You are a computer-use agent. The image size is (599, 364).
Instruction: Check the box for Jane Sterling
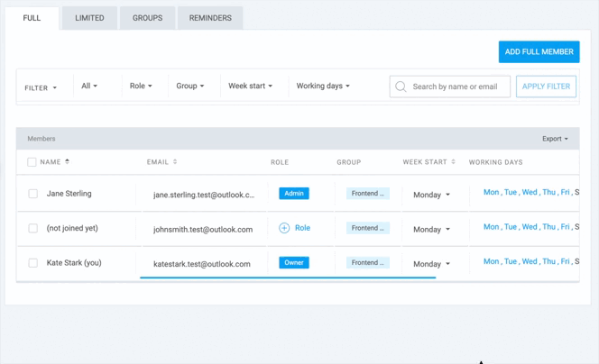(33, 194)
